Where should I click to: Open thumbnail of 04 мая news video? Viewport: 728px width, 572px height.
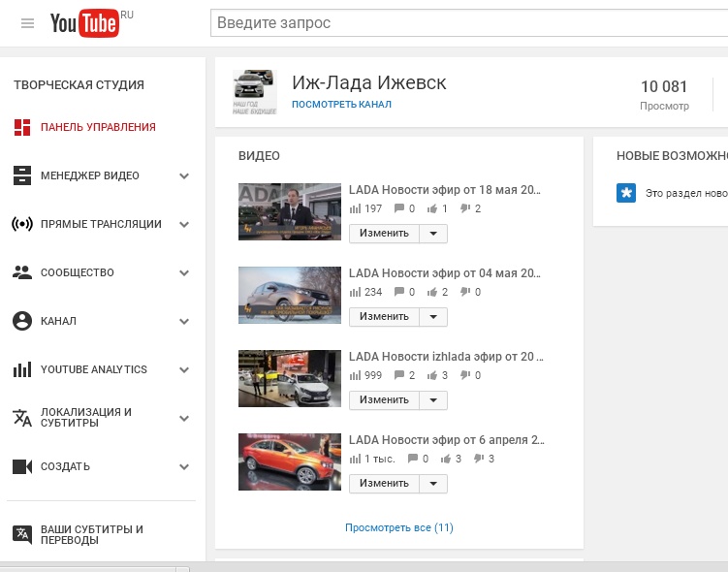pos(290,296)
